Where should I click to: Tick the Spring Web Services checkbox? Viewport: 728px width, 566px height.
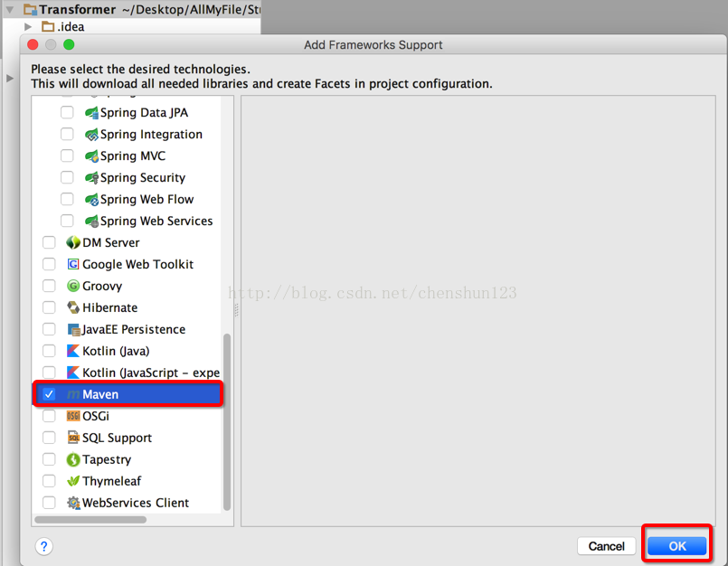point(67,221)
